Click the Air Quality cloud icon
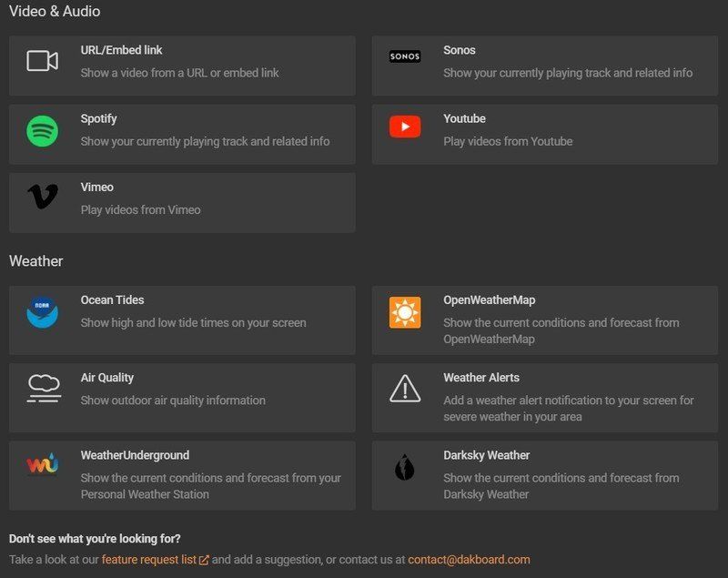The image size is (728, 578). (x=44, y=388)
